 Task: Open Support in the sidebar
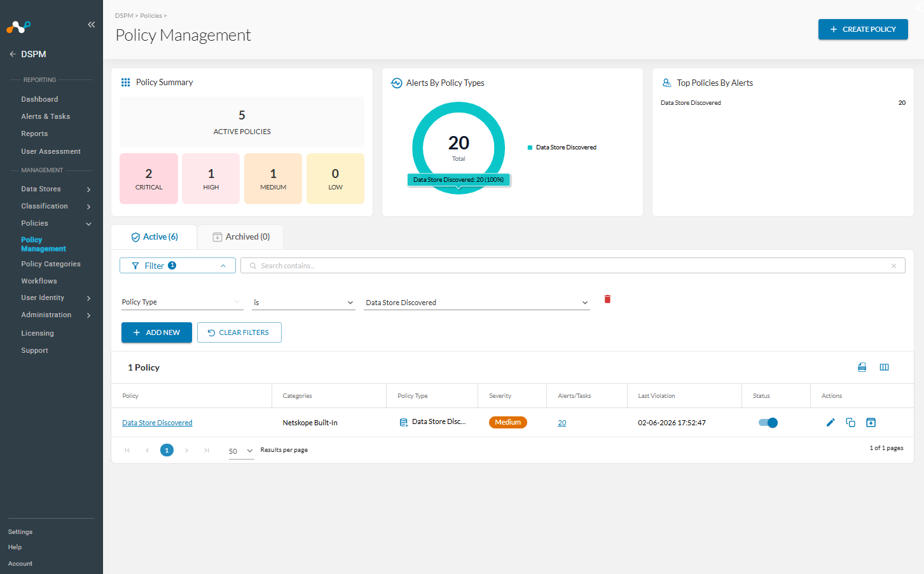click(x=34, y=350)
